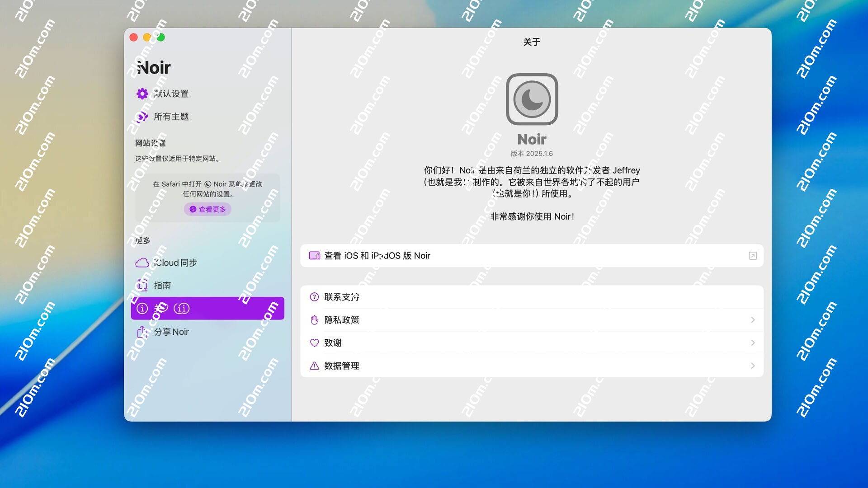This screenshot has width=868, height=488.
Task: Click the 版本 2025.1.6 text
Action: point(532,154)
